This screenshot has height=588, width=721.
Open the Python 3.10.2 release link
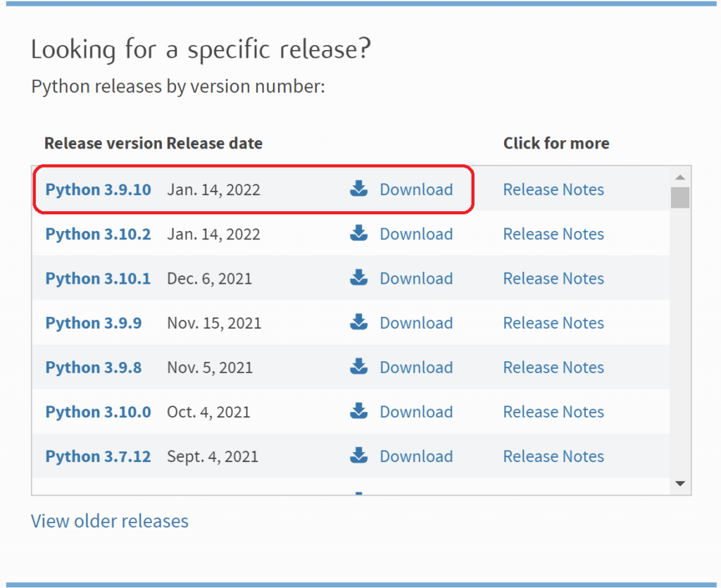[98, 234]
